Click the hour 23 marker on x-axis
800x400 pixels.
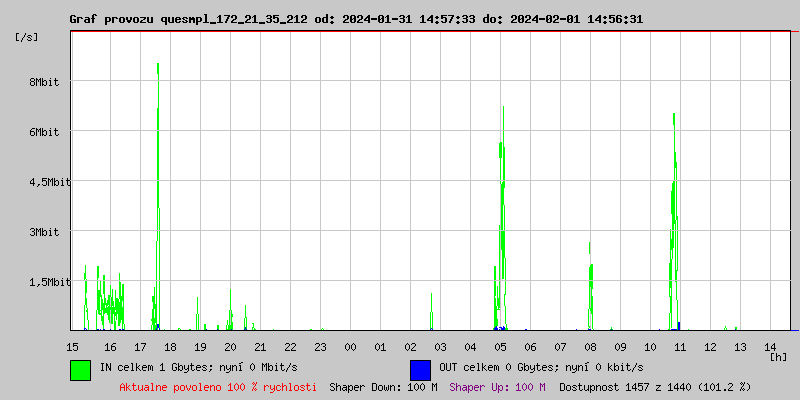(x=320, y=346)
